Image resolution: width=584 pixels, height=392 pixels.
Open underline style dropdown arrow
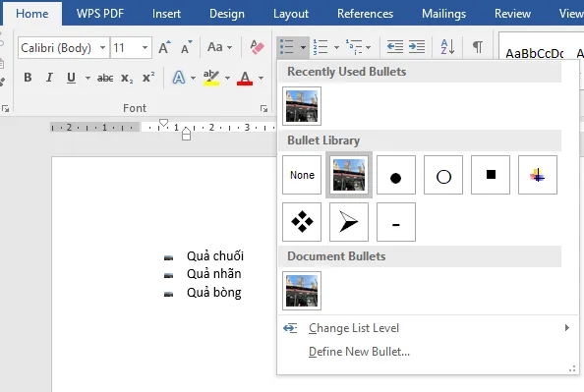point(88,78)
